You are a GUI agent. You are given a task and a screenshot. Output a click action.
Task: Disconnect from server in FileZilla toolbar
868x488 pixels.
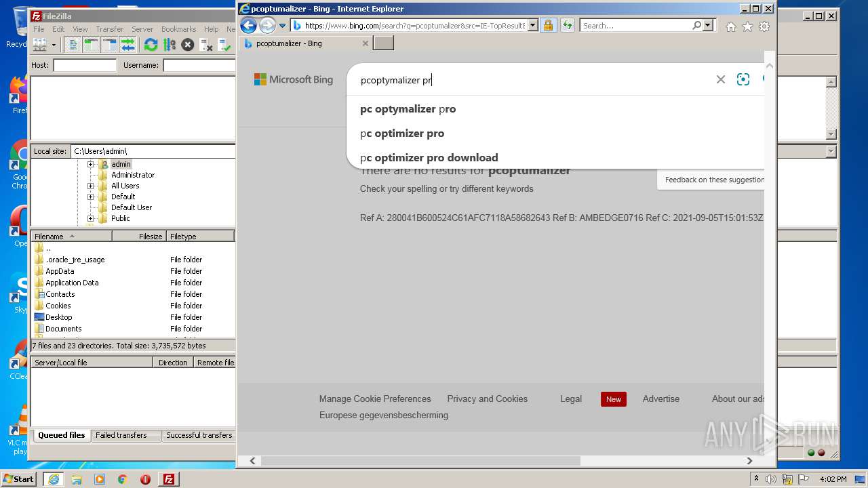pos(206,45)
